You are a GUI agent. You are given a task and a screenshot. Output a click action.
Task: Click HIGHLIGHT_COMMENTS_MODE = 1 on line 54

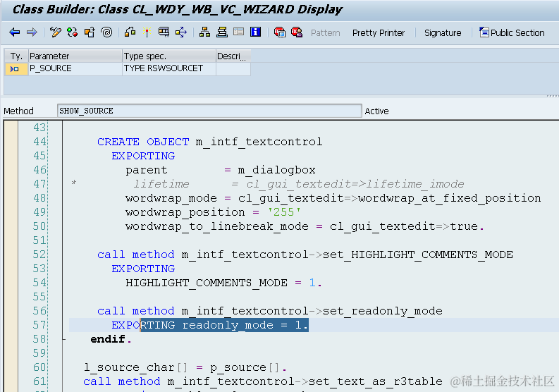(x=221, y=283)
